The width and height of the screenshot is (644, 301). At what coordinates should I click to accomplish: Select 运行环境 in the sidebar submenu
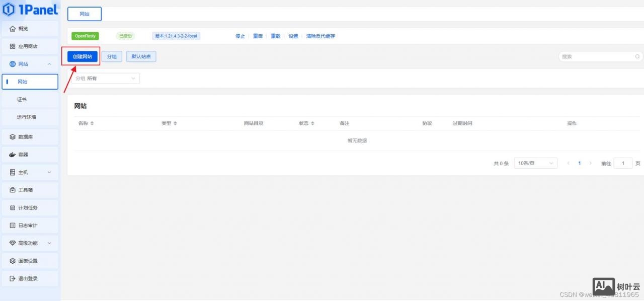coord(26,117)
